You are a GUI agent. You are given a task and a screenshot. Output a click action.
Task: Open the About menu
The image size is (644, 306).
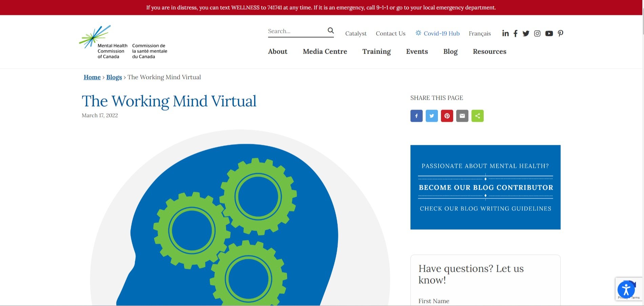coord(278,52)
